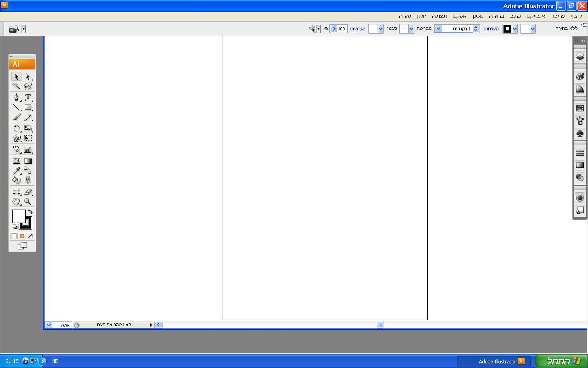Select the Rectangle tool
Viewport: 588px width, 368px height.
click(x=28, y=108)
